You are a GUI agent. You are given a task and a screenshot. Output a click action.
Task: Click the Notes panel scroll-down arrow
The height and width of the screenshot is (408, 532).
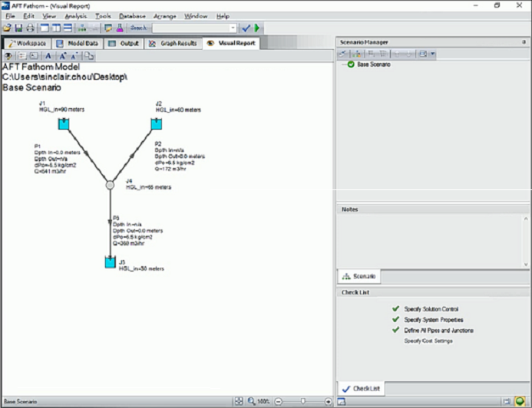526,265
